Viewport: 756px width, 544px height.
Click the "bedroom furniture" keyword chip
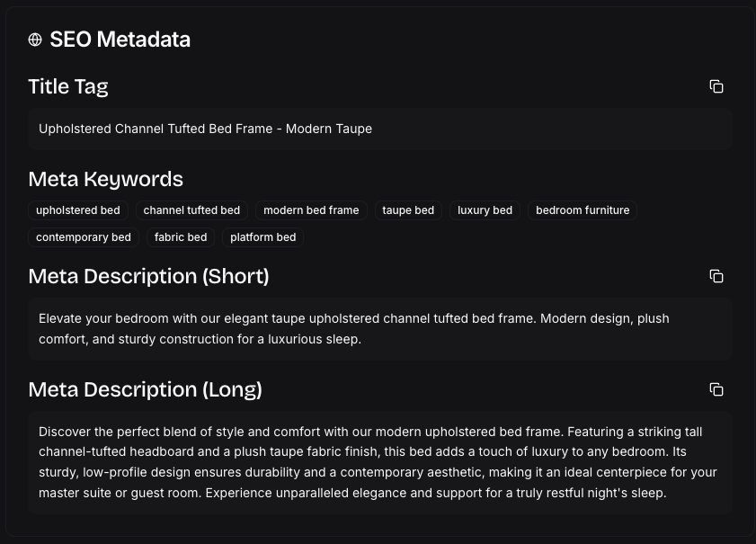coord(583,210)
